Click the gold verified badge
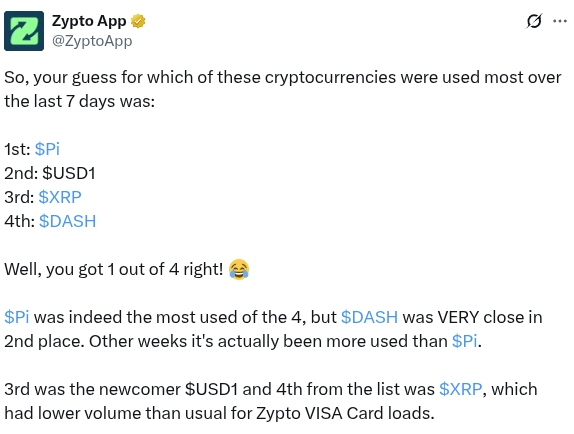This screenshot has height=434, width=574. 138,21
